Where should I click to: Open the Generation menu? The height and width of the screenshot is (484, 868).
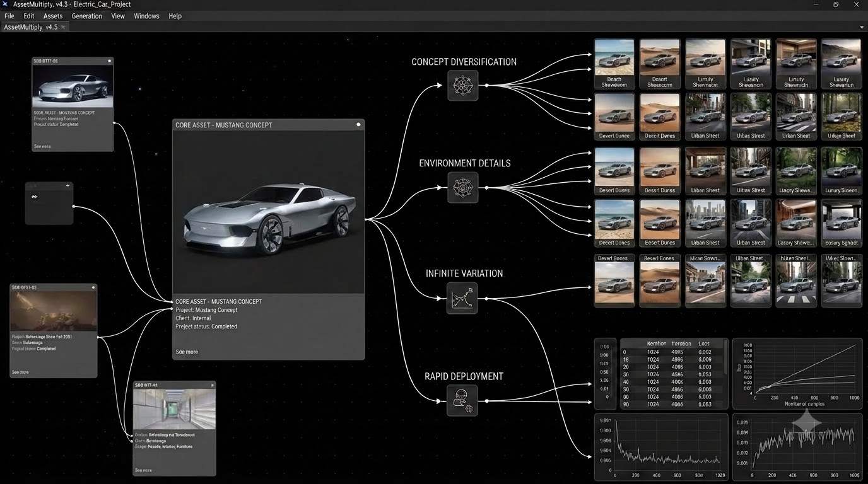click(x=87, y=16)
